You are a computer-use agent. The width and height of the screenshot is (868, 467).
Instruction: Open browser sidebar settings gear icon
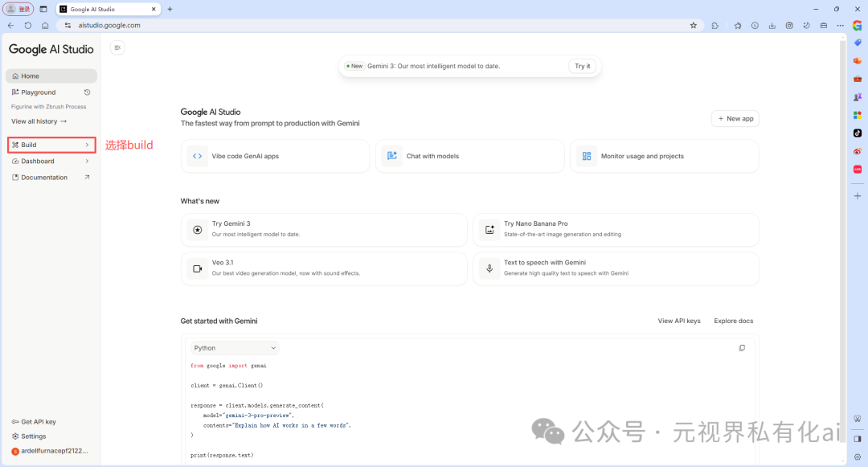point(858,457)
